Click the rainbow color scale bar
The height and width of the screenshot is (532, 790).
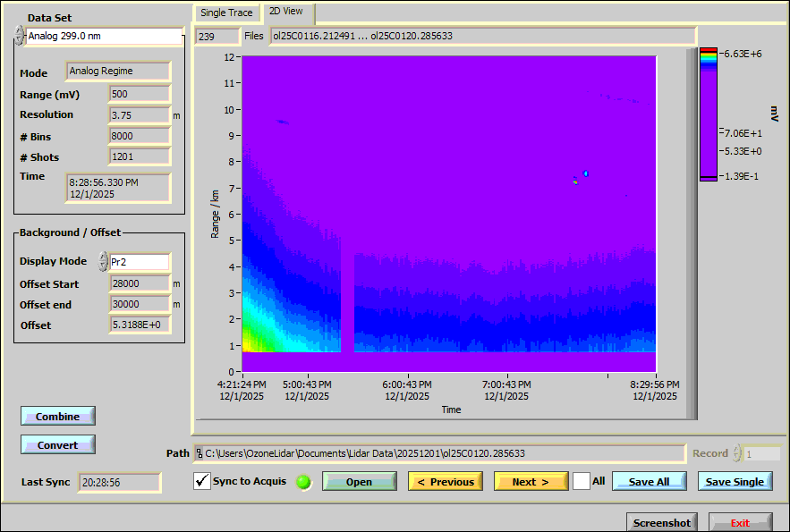coord(709,114)
